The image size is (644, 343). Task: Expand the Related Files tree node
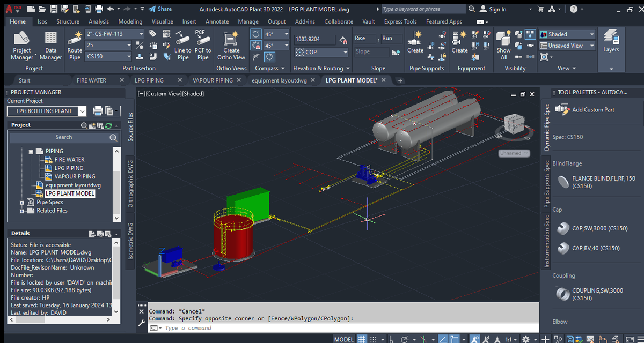(22, 211)
